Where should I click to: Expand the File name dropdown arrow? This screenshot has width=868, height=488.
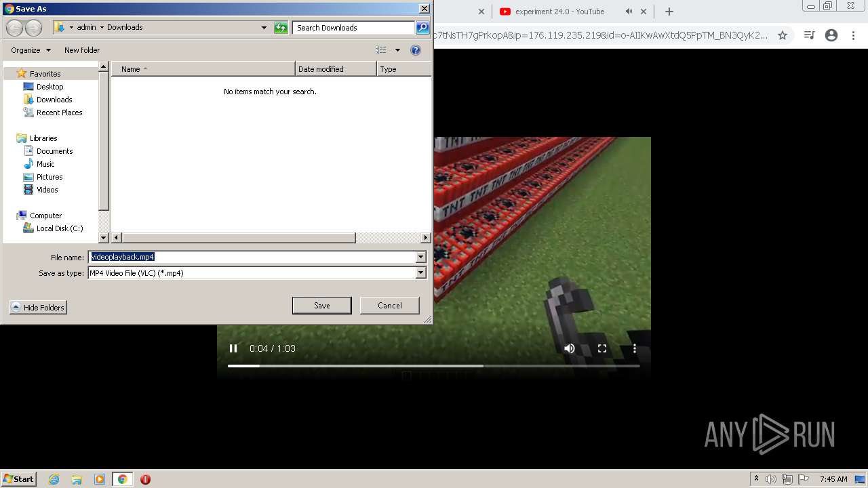point(420,257)
